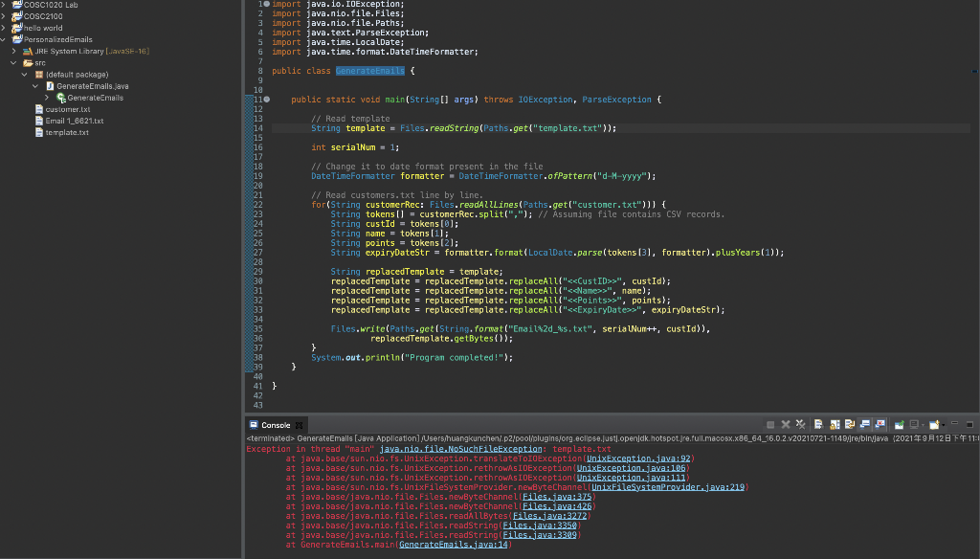Enable Word Wrap in the Console
This screenshot has width=980, height=559.
tap(850, 424)
